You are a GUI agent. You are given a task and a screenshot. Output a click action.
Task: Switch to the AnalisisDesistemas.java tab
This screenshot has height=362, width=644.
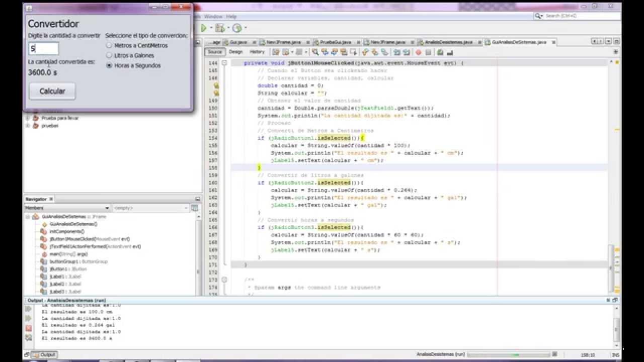coord(448,43)
